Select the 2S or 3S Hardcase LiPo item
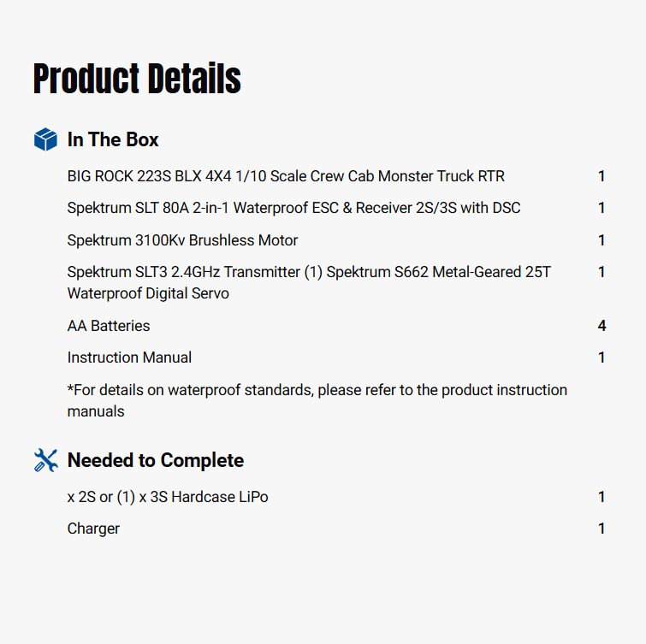This screenshot has width=646, height=644. 168,497
